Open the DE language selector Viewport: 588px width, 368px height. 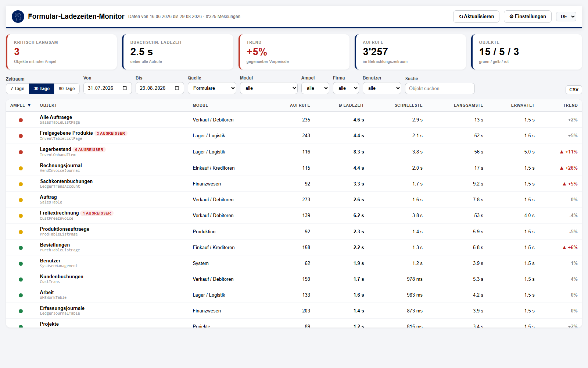point(566,17)
